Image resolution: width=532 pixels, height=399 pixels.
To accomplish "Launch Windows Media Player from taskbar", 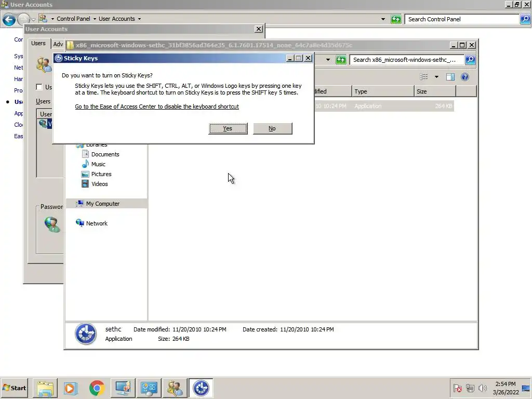I will tap(71, 388).
